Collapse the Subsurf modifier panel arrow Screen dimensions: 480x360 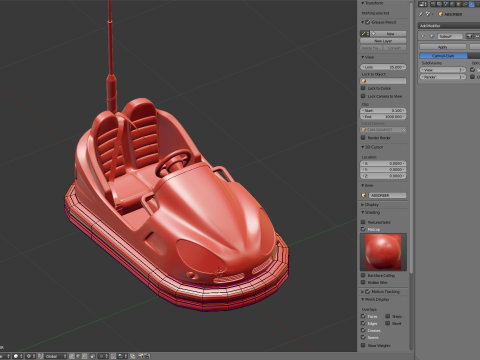click(423, 36)
